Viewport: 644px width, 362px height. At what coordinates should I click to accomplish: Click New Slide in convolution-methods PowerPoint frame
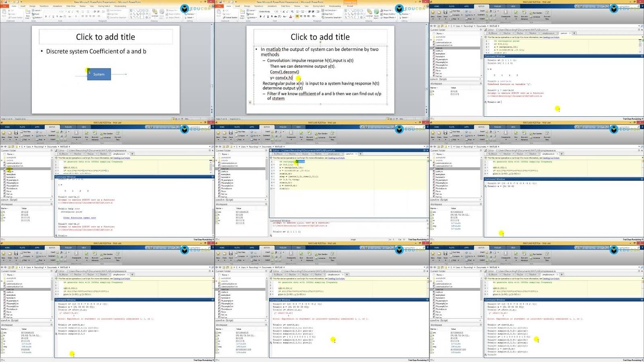(242, 14)
